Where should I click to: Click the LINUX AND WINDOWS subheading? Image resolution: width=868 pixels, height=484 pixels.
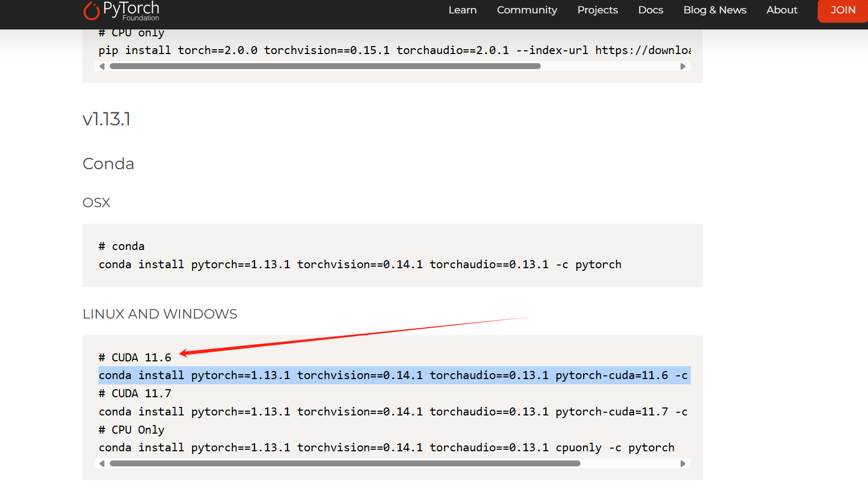pos(160,314)
